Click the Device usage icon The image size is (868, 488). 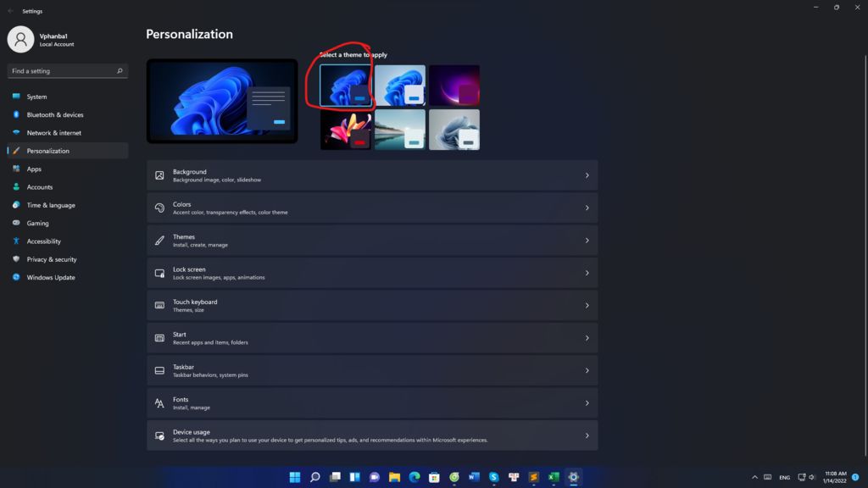(x=159, y=435)
